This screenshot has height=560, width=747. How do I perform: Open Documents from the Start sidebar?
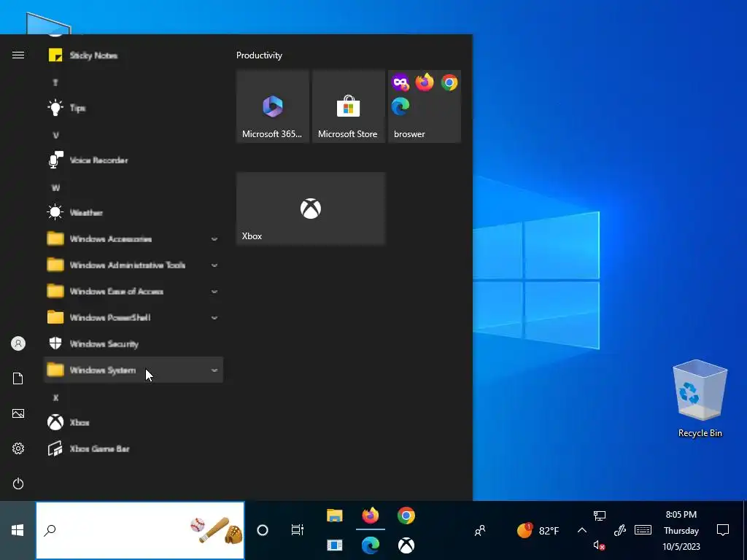[x=18, y=378]
